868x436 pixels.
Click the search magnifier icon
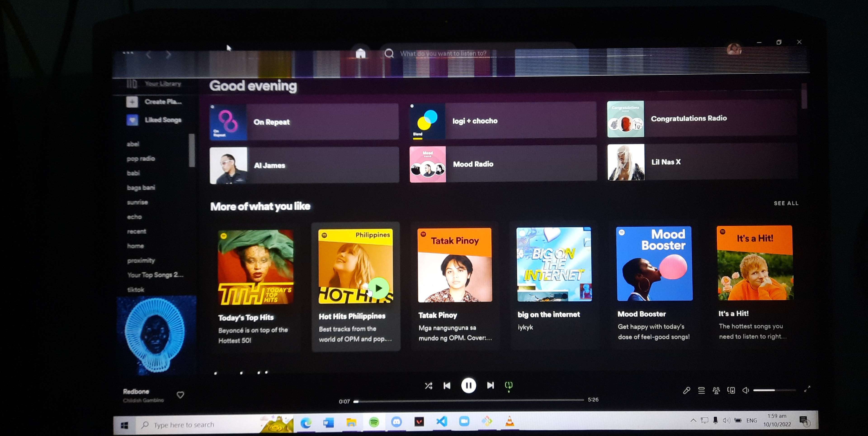(x=389, y=53)
